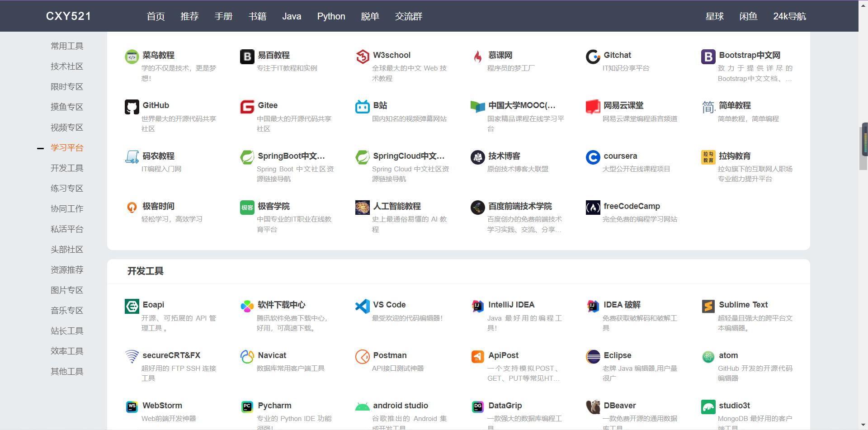Screen dimensions: 868x430
Task: Open the 技术博客 dark circular icon
Action: 478,157
